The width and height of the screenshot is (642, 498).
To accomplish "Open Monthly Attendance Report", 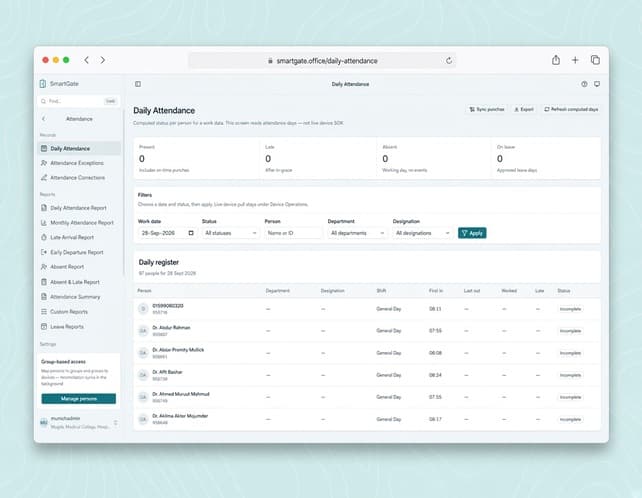I will pos(80,223).
